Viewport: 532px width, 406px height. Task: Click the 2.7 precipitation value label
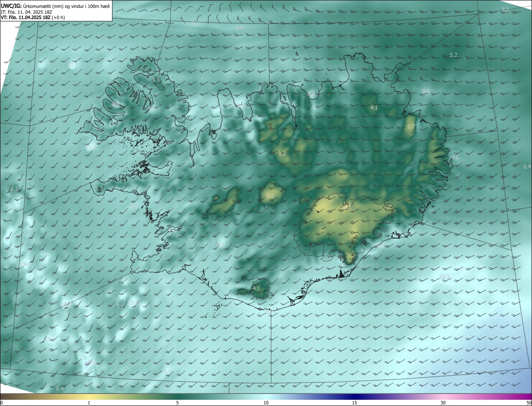411,126
